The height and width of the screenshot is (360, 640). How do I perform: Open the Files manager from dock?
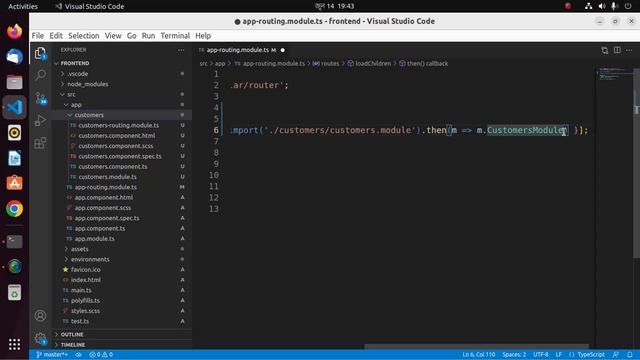[x=15, y=82]
